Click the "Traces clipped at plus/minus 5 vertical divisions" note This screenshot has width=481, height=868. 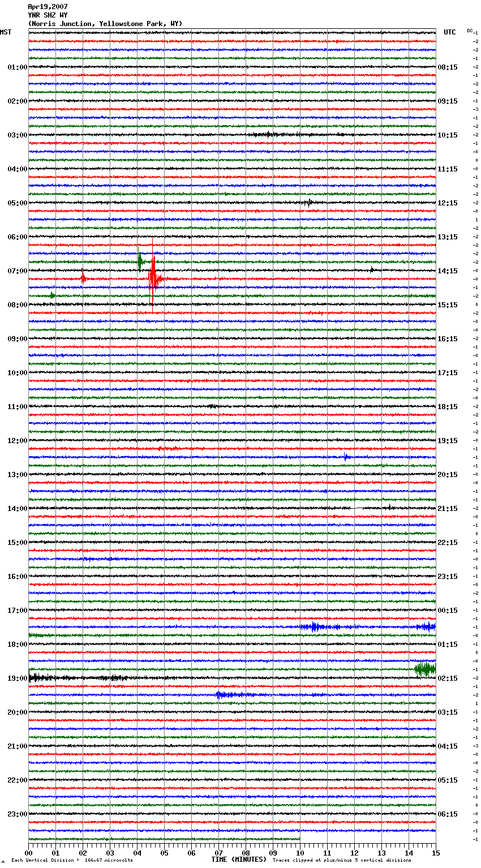coord(342,860)
